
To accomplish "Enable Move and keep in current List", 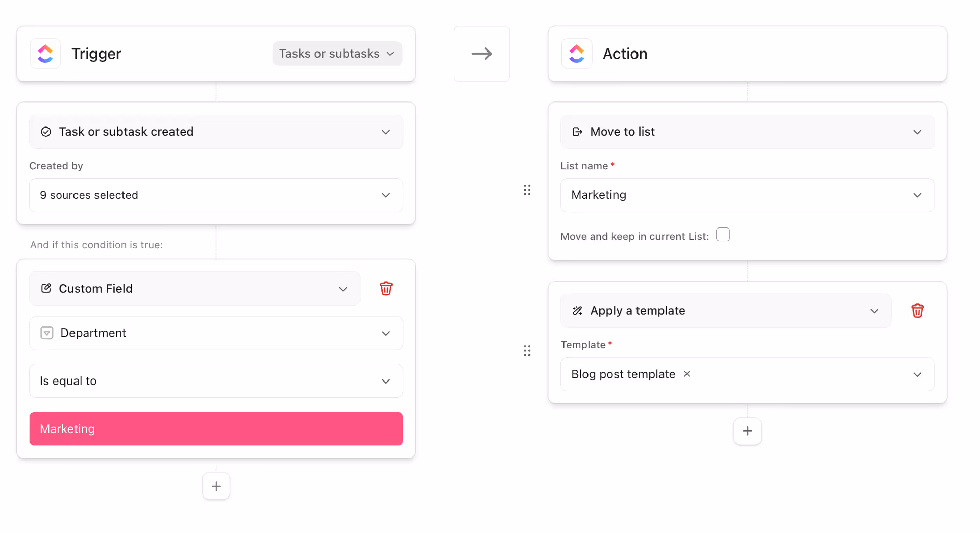I will (x=723, y=235).
